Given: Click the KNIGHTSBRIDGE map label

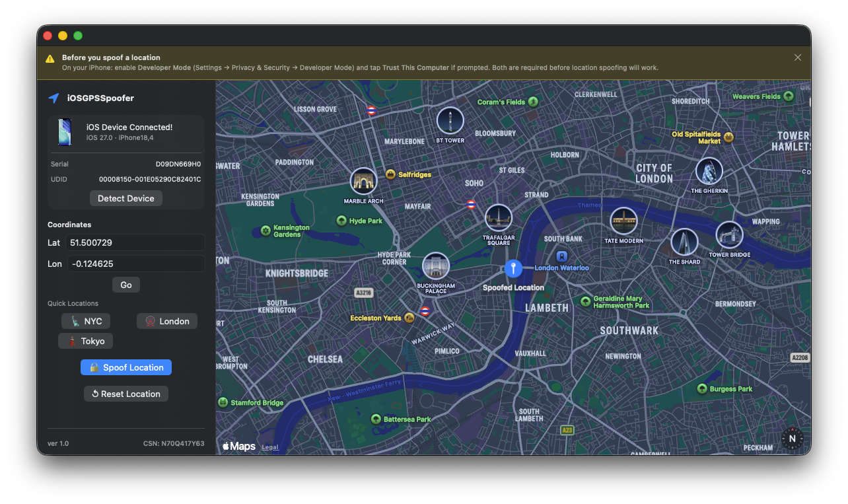Looking at the screenshot, I should coord(297,273).
